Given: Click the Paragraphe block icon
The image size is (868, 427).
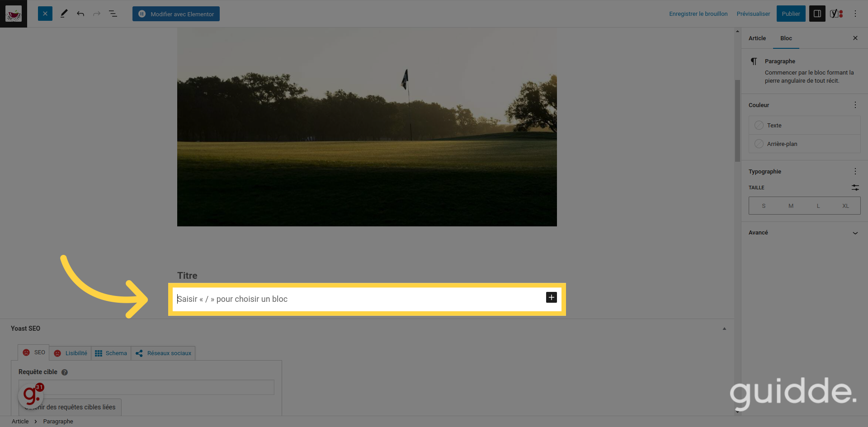Looking at the screenshot, I should tap(754, 61).
